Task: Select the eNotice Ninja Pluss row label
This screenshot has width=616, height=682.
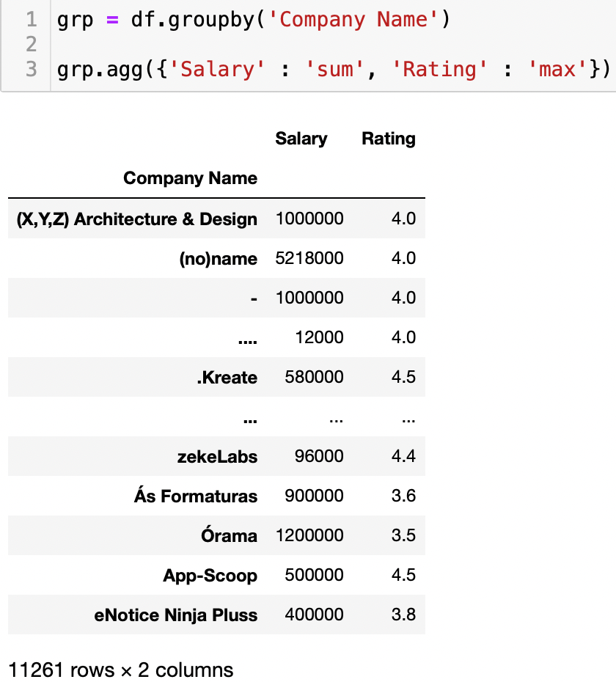Action: [176, 615]
